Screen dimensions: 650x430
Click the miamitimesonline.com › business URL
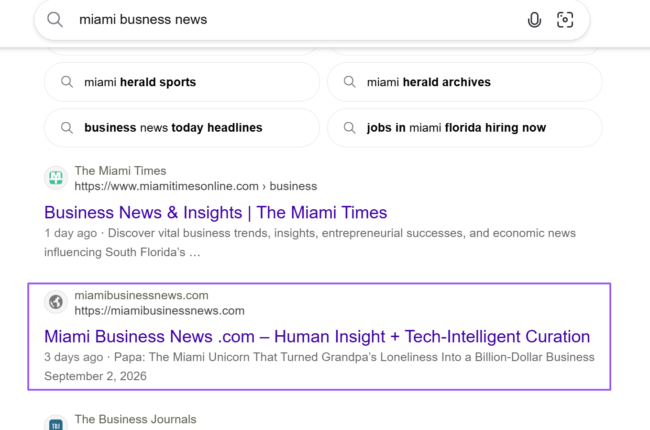point(196,186)
